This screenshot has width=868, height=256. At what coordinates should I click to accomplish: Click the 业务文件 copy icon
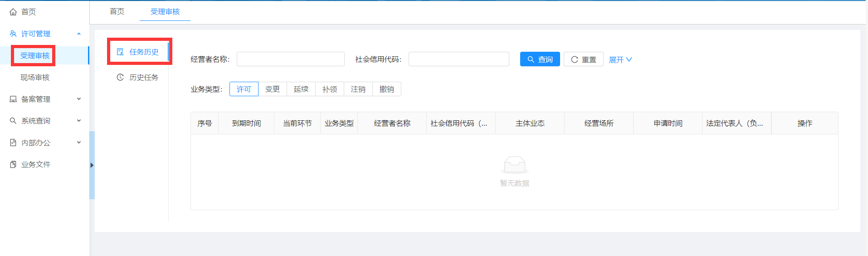click(x=13, y=164)
